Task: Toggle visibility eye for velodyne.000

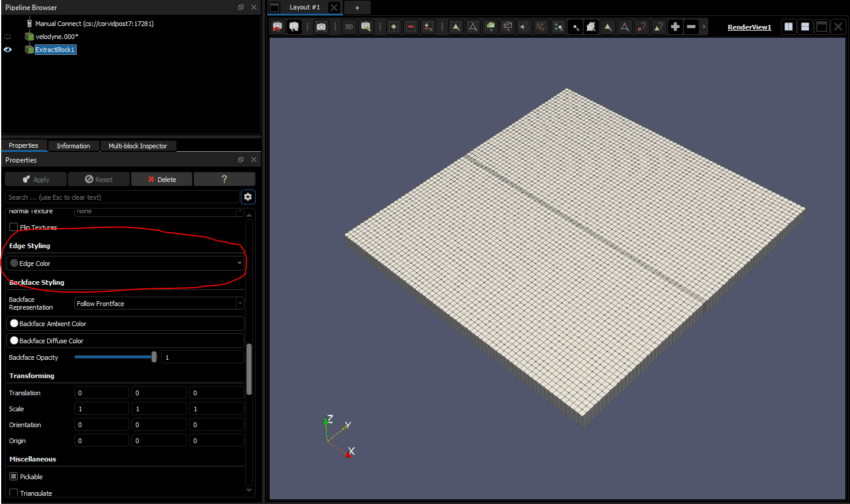Action: [8, 37]
